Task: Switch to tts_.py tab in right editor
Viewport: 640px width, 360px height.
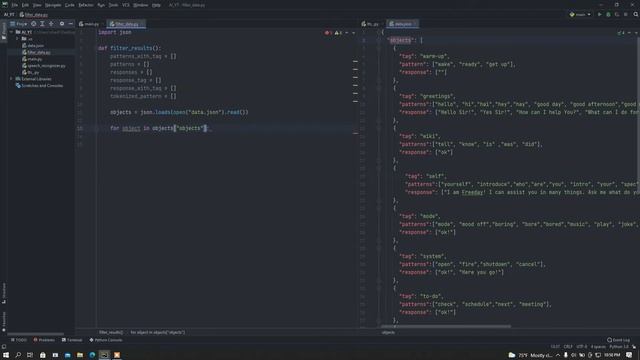Action: 370,24
